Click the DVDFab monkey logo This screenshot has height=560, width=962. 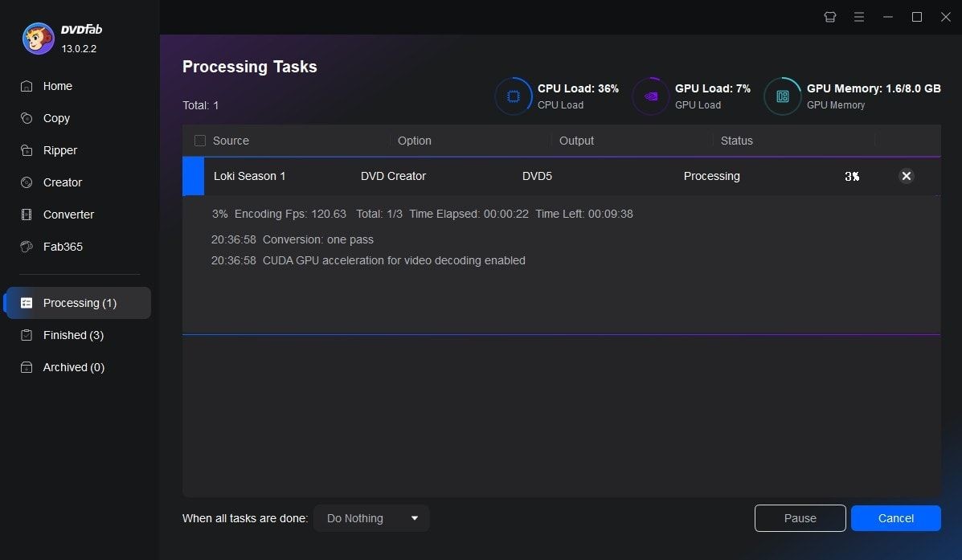tap(37, 38)
